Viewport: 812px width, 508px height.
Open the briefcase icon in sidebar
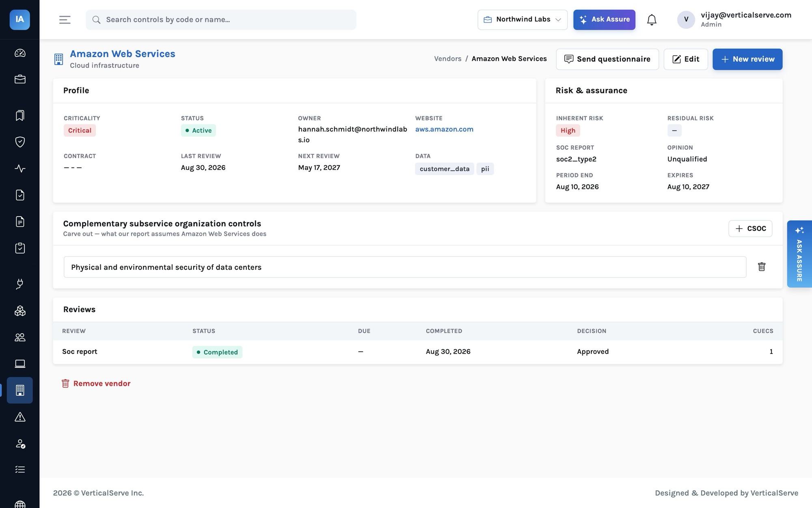click(x=20, y=79)
